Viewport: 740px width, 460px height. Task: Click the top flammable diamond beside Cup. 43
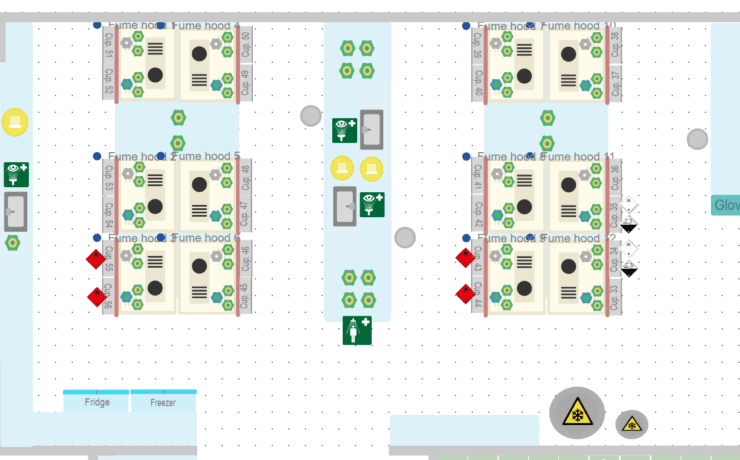(x=465, y=258)
